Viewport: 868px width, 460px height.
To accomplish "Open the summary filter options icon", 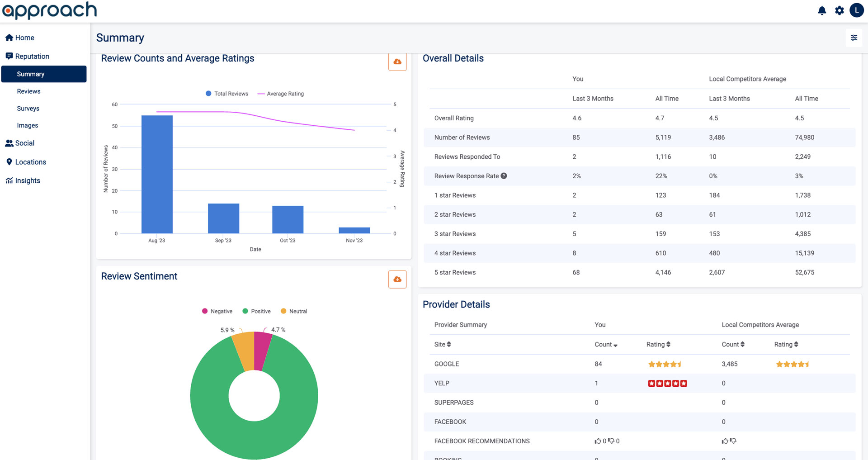I will click(854, 38).
